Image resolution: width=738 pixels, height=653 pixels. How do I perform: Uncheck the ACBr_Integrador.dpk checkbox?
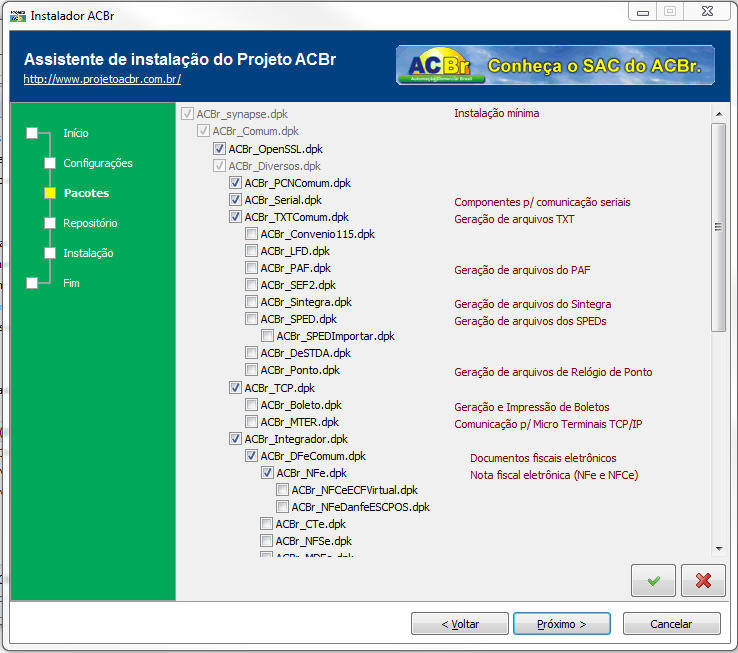tap(235, 439)
